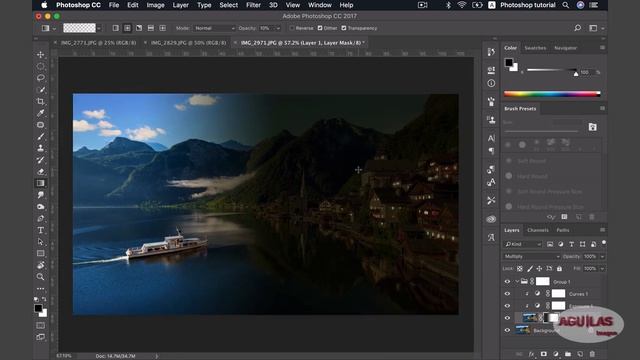640x360 pixels.
Task: Open the layer Opacity slider arrow
Action: (x=602, y=256)
